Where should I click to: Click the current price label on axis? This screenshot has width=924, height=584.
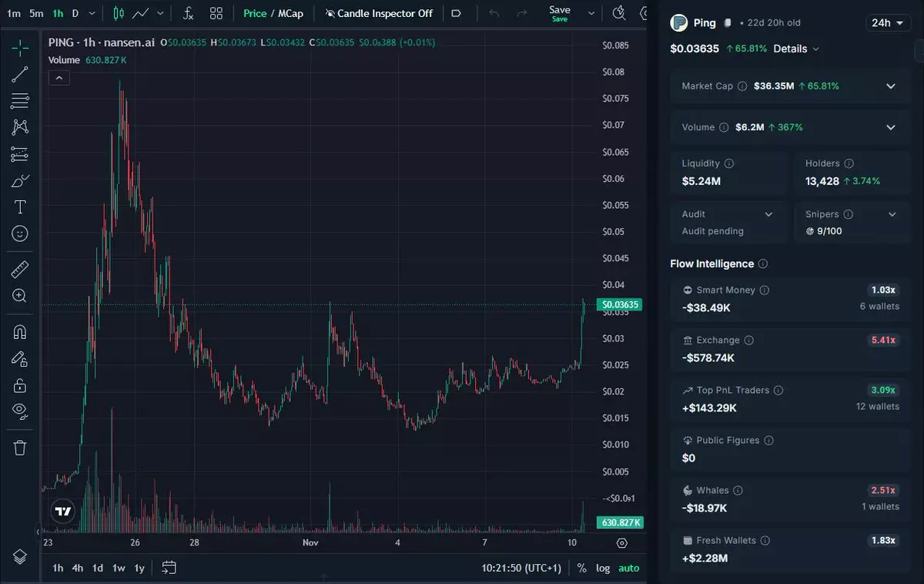(x=621, y=305)
